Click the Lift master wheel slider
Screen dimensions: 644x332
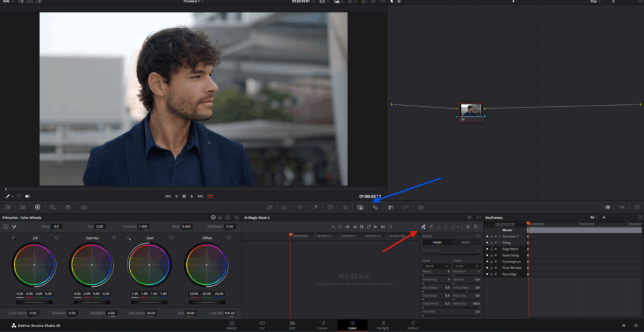(35, 302)
